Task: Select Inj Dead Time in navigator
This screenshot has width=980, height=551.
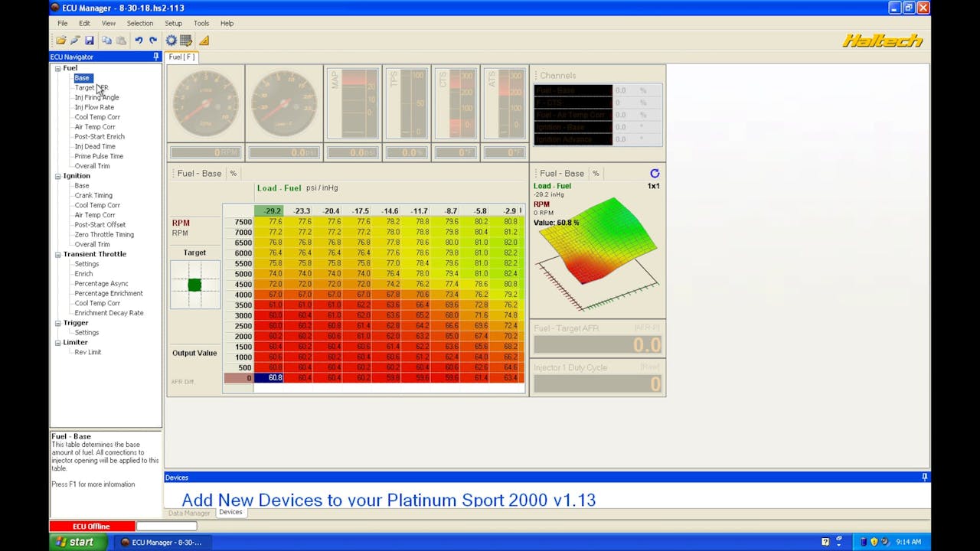Action: point(95,146)
